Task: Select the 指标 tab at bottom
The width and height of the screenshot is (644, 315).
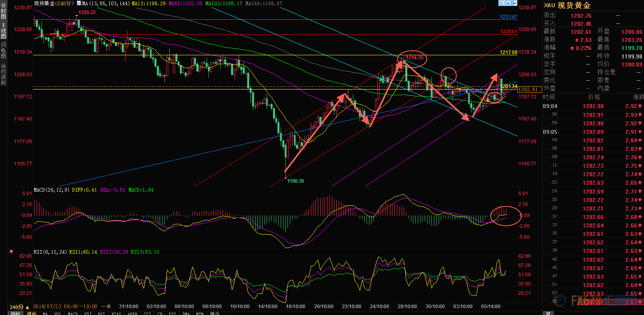Action: pyautogui.click(x=15, y=313)
